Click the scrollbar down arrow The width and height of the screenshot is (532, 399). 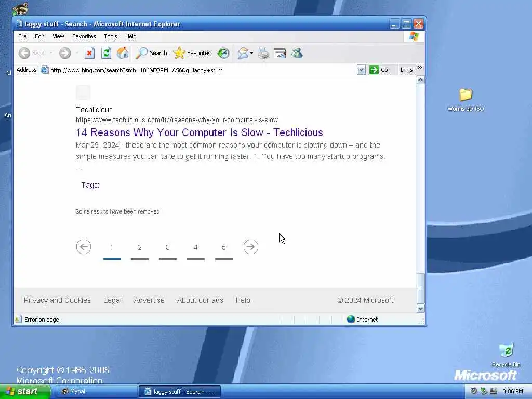click(420, 309)
